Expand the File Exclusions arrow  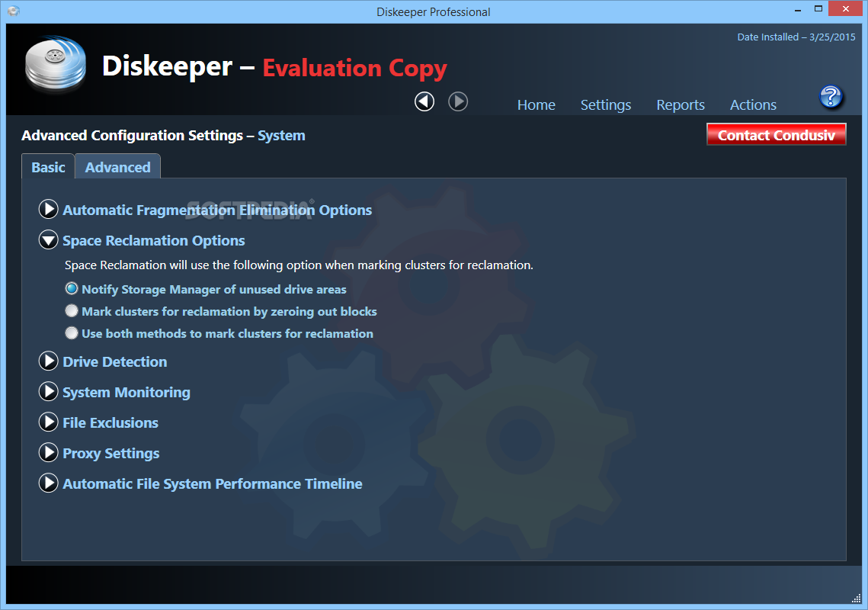pyautogui.click(x=49, y=422)
